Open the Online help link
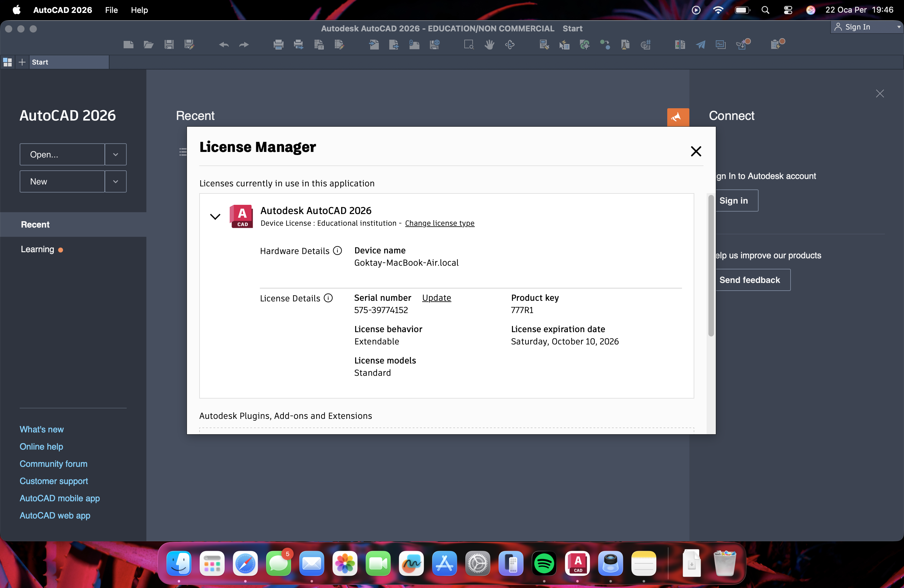Viewport: 904px width, 588px height. pos(42,447)
